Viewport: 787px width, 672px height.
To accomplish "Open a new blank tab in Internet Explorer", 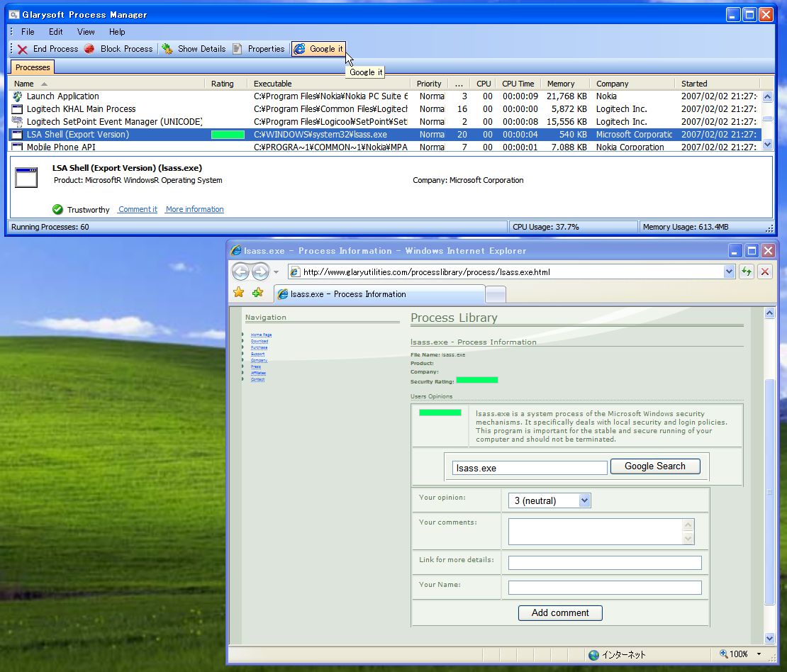I will pyautogui.click(x=496, y=295).
